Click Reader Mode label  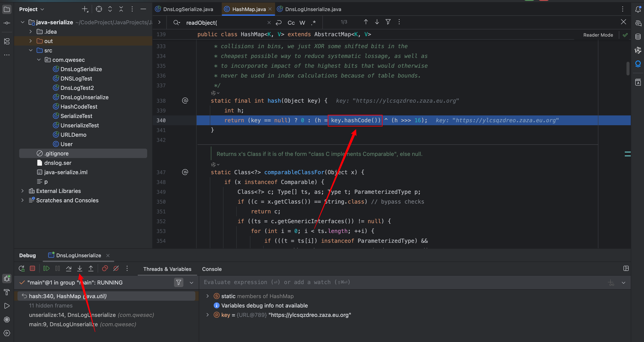pyautogui.click(x=598, y=35)
